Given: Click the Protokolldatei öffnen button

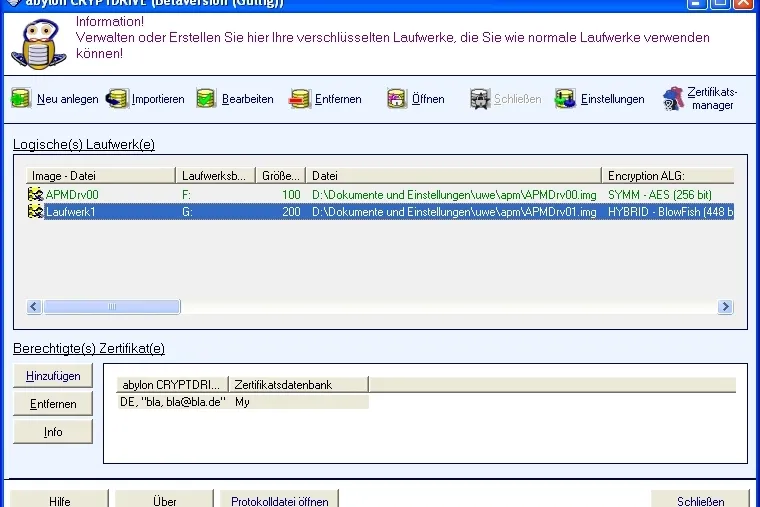Looking at the screenshot, I should [x=280, y=499].
